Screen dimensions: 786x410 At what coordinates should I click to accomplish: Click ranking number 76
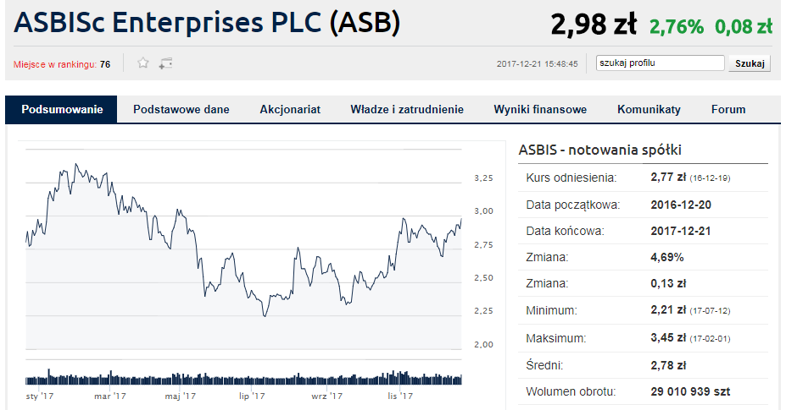[105, 64]
